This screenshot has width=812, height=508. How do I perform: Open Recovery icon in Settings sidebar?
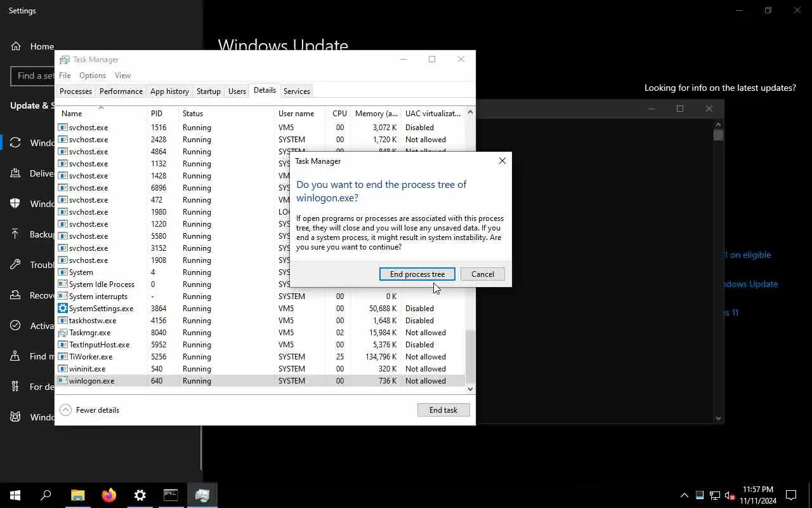16,295
